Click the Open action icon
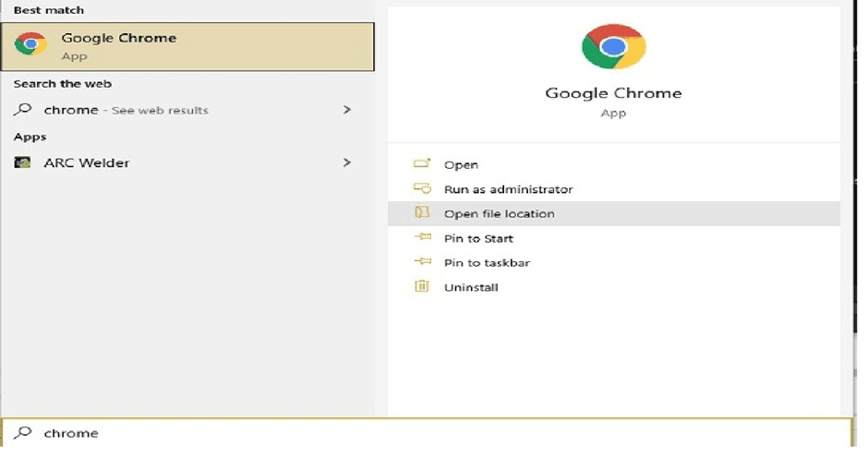 [x=422, y=163]
